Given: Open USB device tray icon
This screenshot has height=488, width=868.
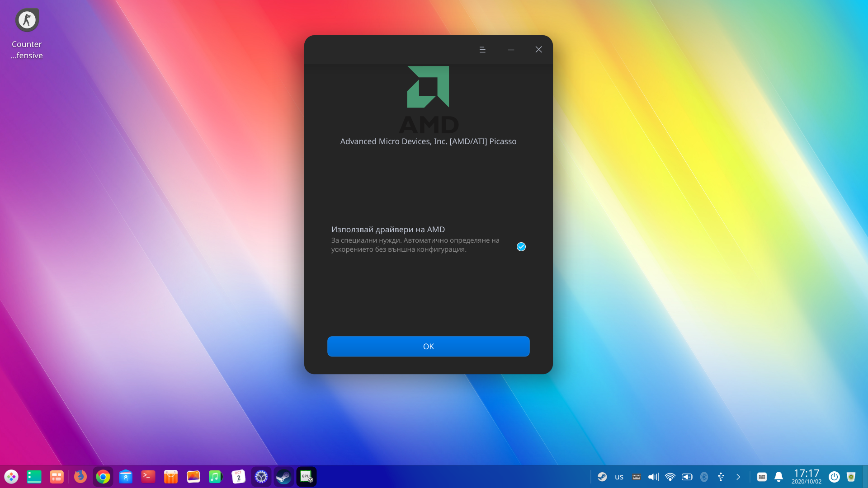Looking at the screenshot, I should [x=721, y=477].
